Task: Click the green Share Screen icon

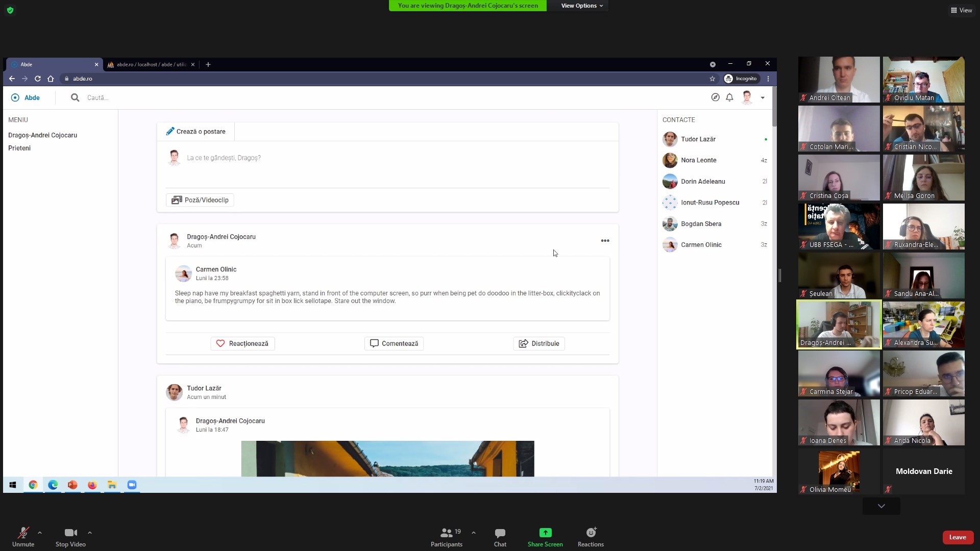Action: [x=545, y=533]
